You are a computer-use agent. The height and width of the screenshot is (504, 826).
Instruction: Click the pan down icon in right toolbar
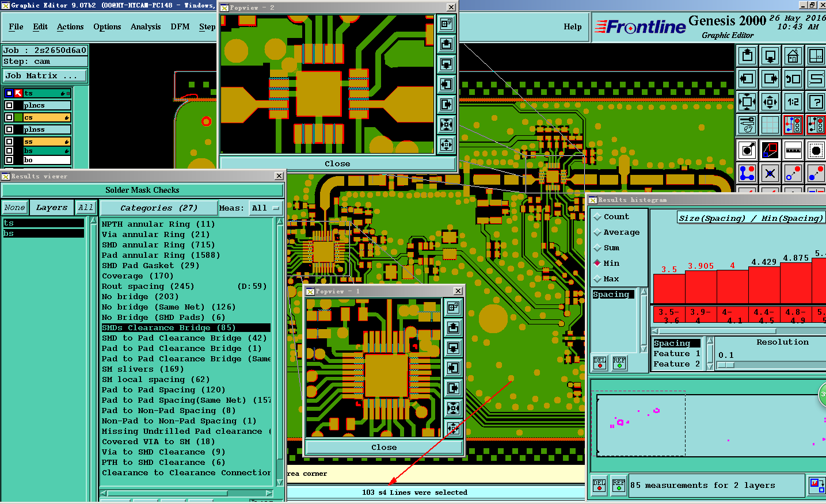[770, 56]
